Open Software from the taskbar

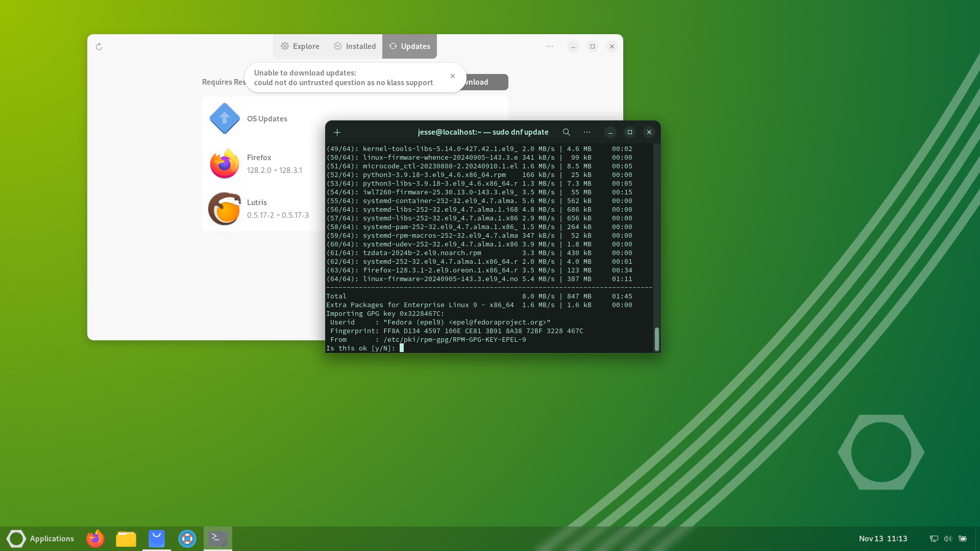[x=157, y=539]
